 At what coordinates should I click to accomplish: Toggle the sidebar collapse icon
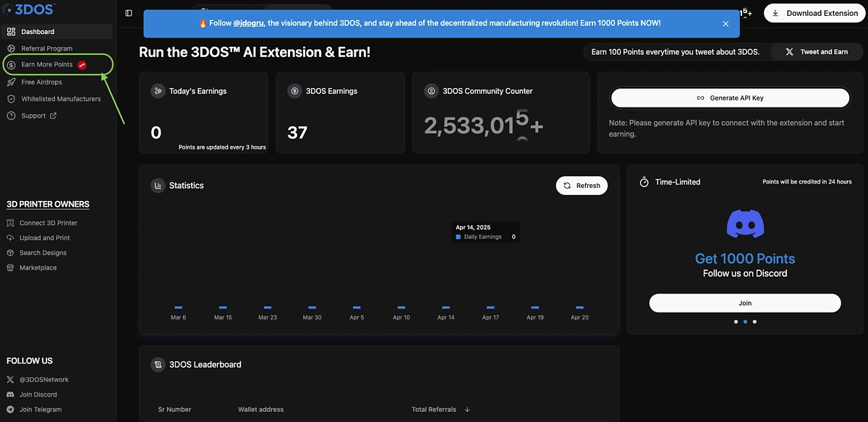(129, 13)
